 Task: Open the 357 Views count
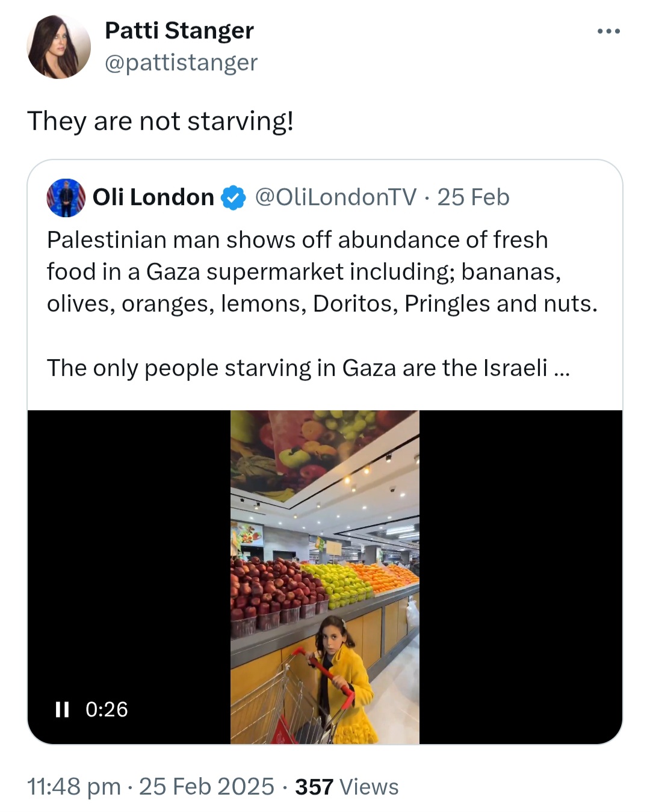347,787
